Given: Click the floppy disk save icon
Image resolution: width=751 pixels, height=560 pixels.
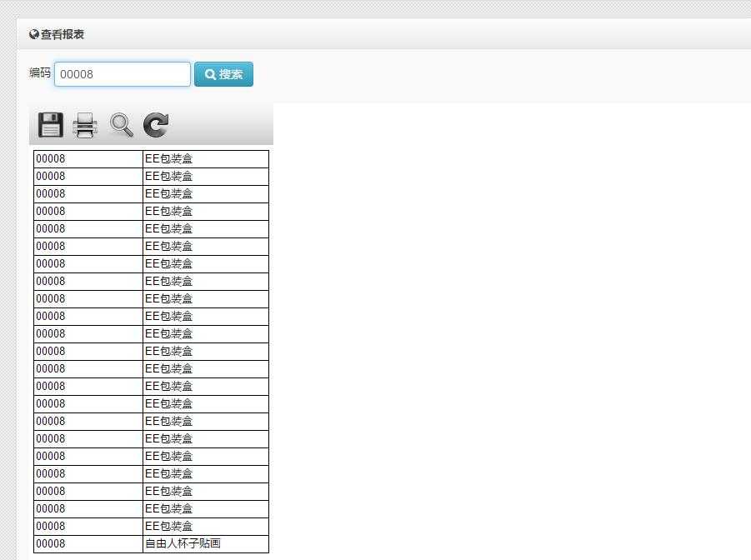Looking at the screenshot, I should tap(50, 125).
